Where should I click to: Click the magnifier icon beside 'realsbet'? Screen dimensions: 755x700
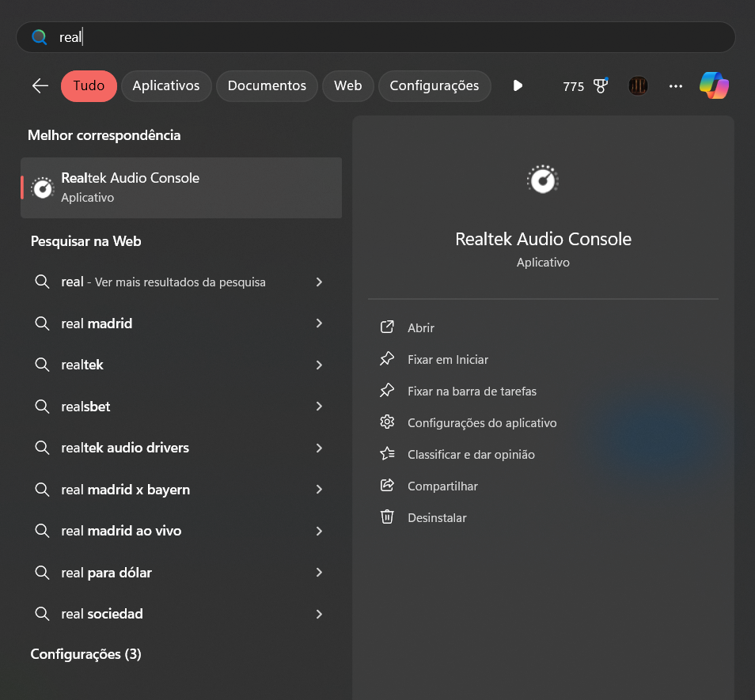tap(43, 407)
